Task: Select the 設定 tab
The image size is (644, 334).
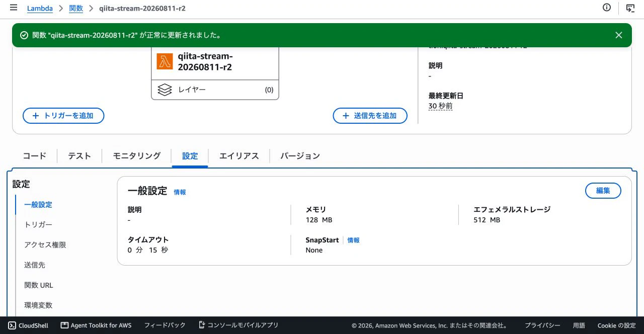Action: pos(190,156)
